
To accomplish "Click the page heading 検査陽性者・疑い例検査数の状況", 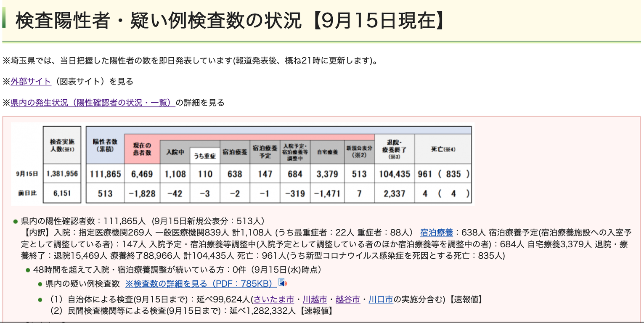I will coord(159,21).
